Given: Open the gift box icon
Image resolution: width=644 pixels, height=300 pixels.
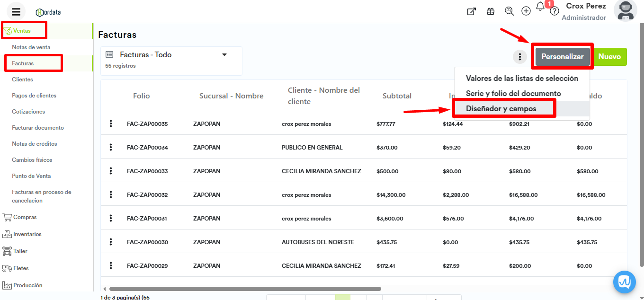Looking at the screenshot, I should 491,11.
